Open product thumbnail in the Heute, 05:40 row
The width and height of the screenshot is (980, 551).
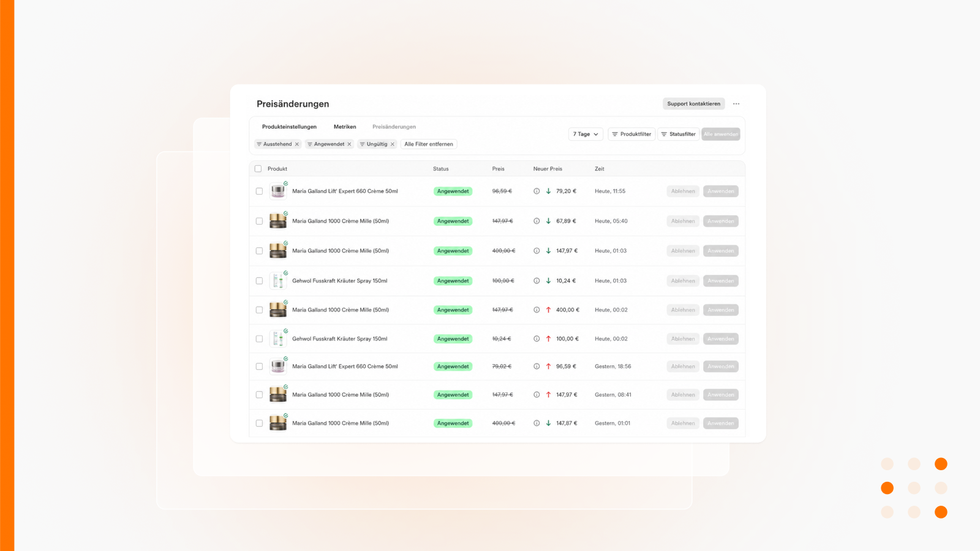pyautogui.click(x=278, y=221)
